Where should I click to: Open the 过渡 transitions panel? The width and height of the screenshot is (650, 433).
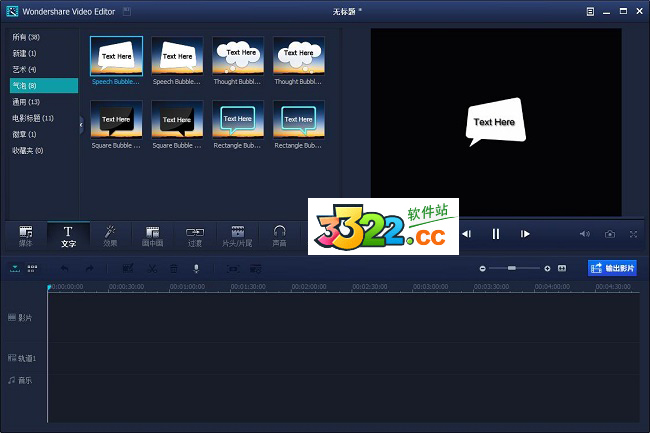pyautogui.click(x=196, y=235)
